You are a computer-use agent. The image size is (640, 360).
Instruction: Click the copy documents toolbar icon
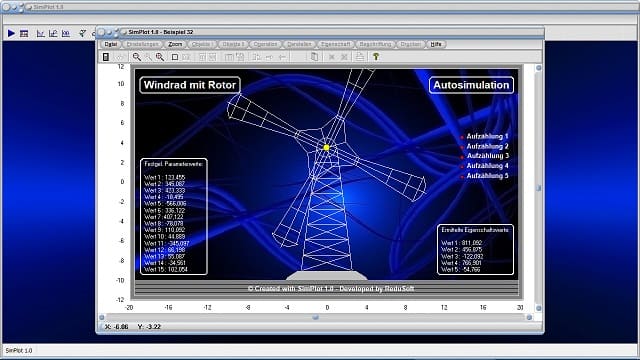click(x=314, y=57)
